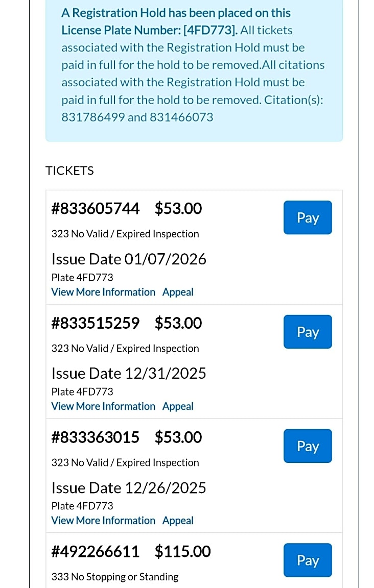View more information for ticket #833605744
The height and width of the screenshot is (588, 374).
103,292
